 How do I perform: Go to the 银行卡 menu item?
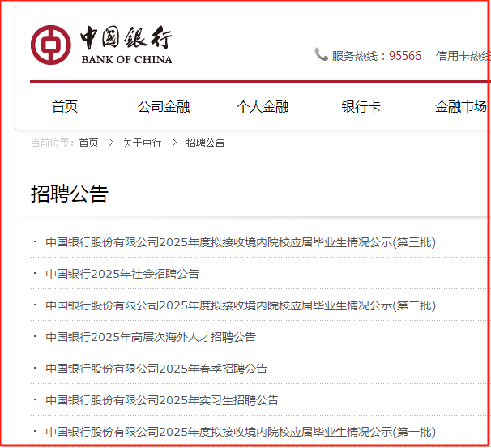click(361, 106)
